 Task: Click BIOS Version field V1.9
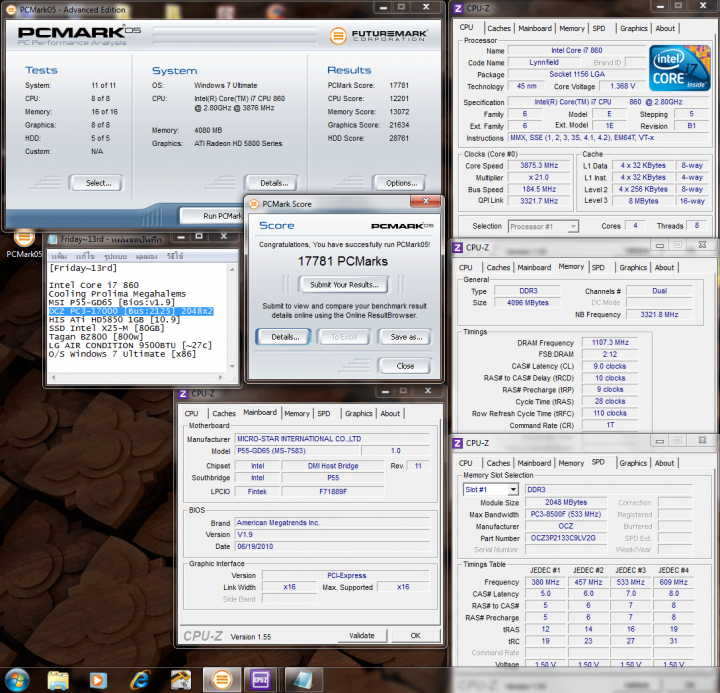(332, 535)
